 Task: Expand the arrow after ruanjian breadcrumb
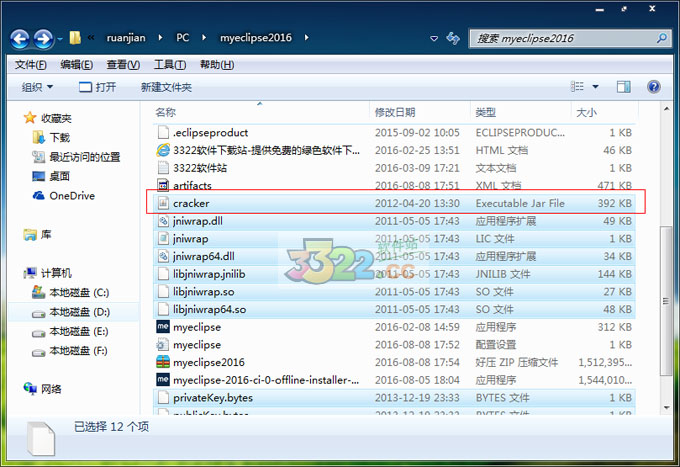[x=160, y=38]
